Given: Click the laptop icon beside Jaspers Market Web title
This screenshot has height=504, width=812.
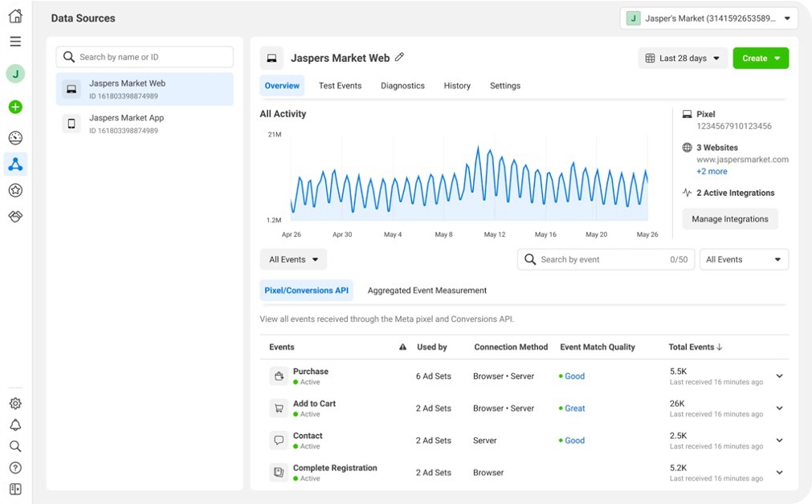Looking at the screenshot, I should coord(271,59).
